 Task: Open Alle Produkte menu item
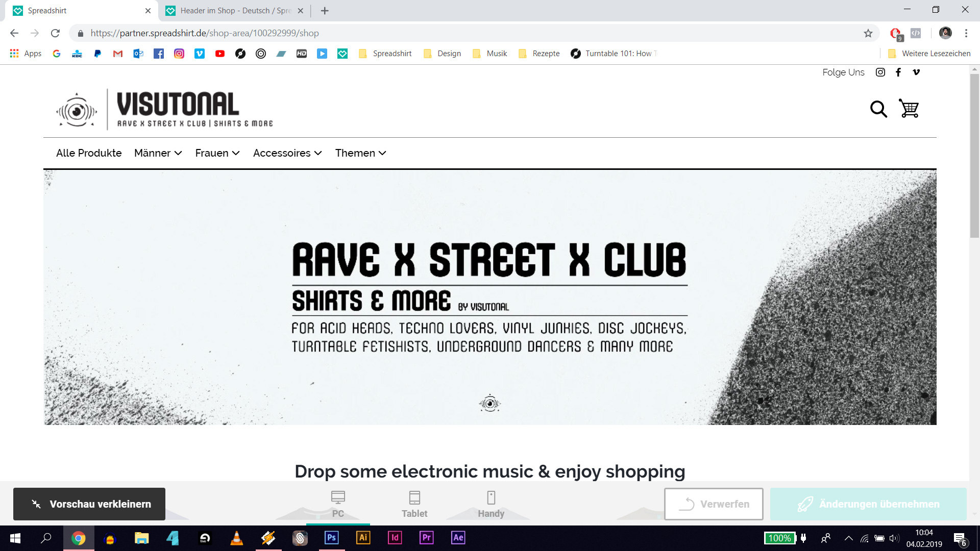tap(89, 153)
